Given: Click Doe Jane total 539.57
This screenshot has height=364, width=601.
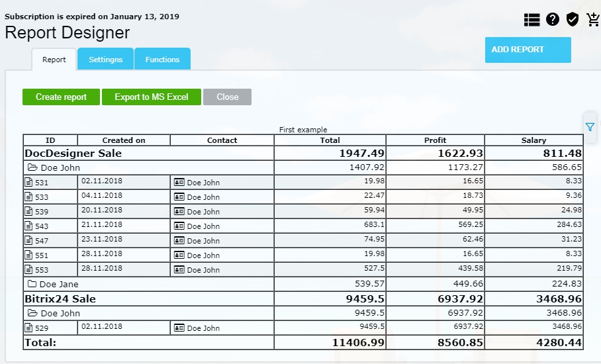Looking at the screenshot, I should tap(369, 284).
